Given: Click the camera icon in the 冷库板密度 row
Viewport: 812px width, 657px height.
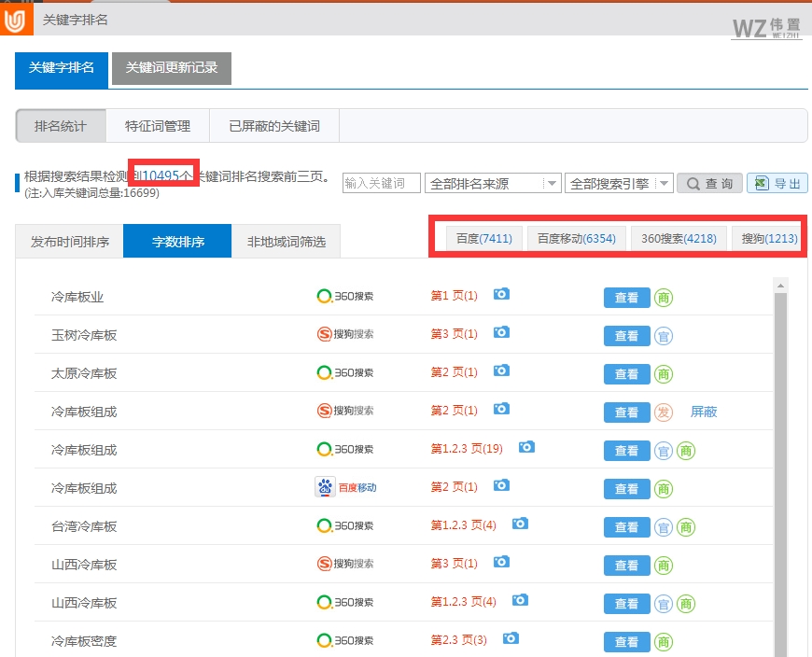Looking at the screenshot, I should (x=510, y=640).
